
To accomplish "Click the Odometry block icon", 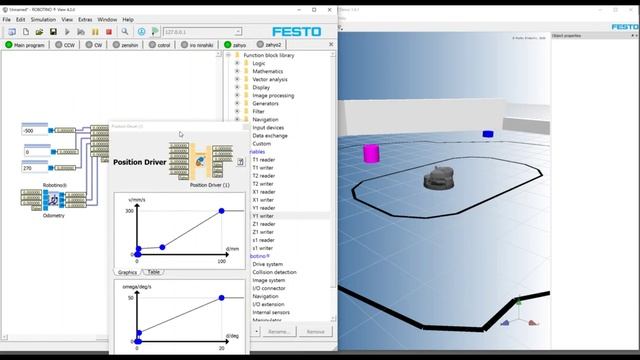I will coord(53,200).
